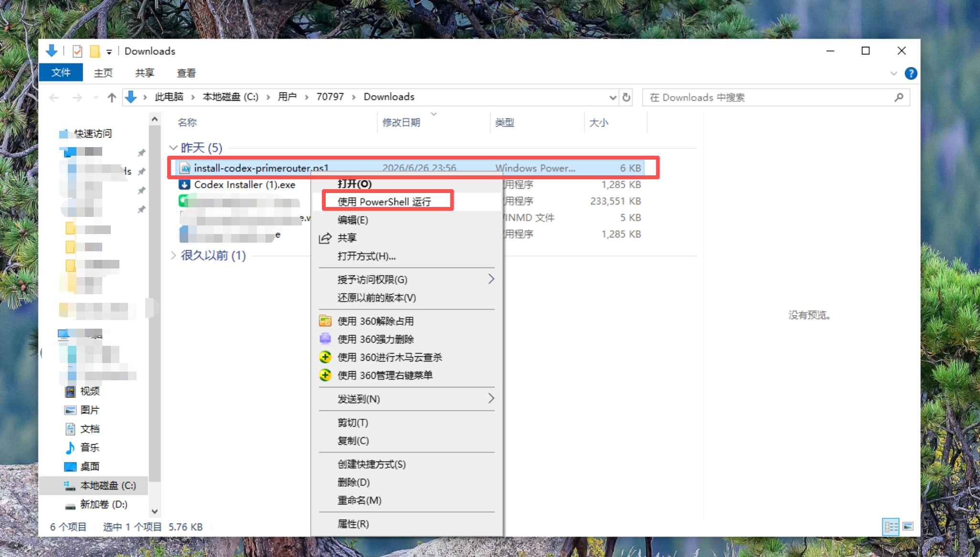This screenshot has width=980, height=557.
Task: Sort by 大小 column header
Action: [615, 123]
